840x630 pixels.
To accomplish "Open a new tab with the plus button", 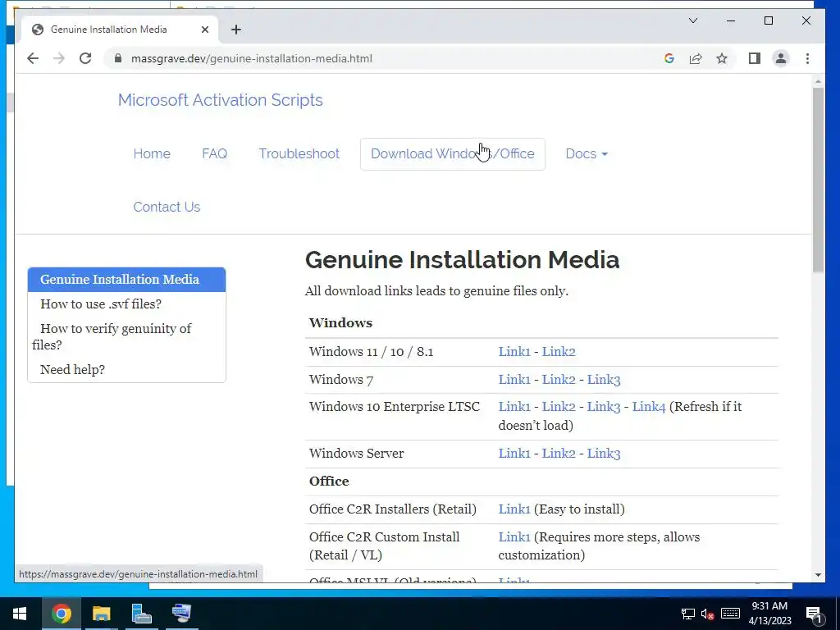I will pos(236,30).
